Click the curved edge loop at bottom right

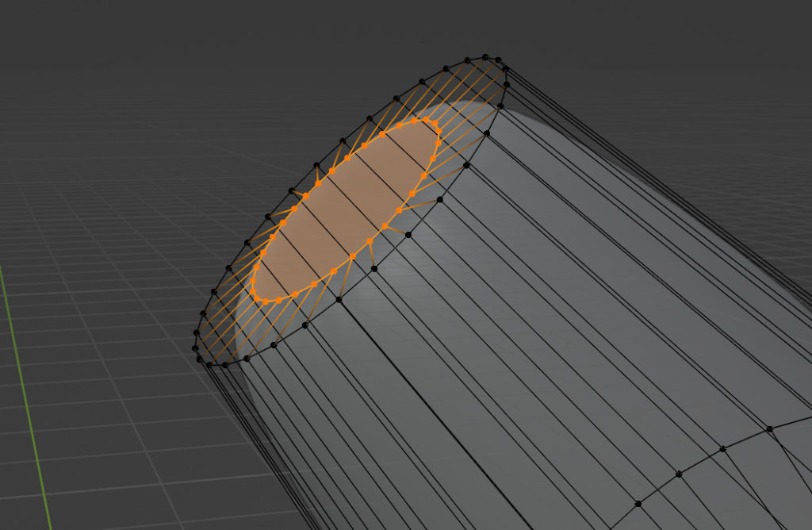(x=701, y=462)
